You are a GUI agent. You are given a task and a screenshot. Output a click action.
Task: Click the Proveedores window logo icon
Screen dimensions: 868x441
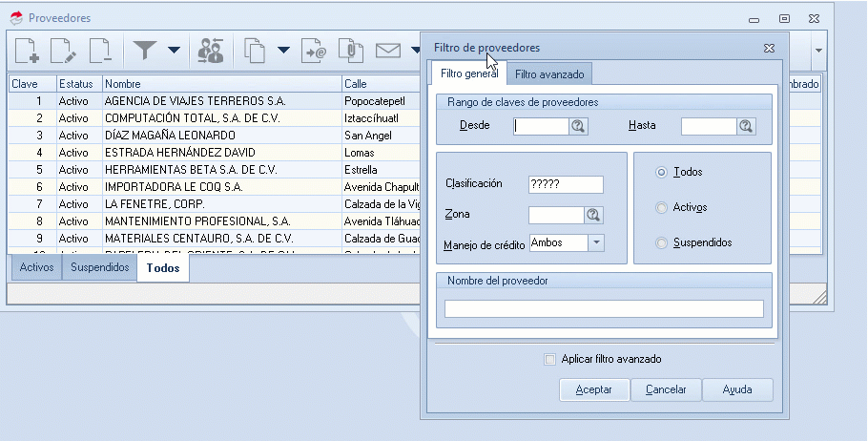pos(16,18)
